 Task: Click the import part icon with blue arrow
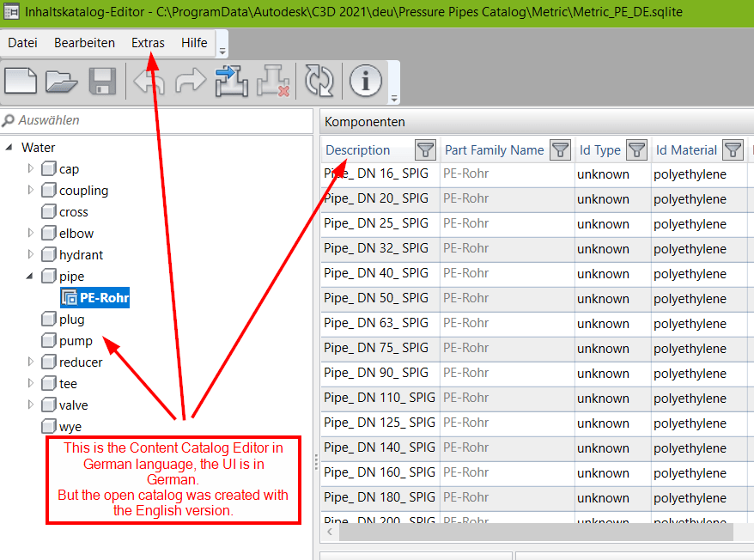pyautogui.click(x=231, y=81)
